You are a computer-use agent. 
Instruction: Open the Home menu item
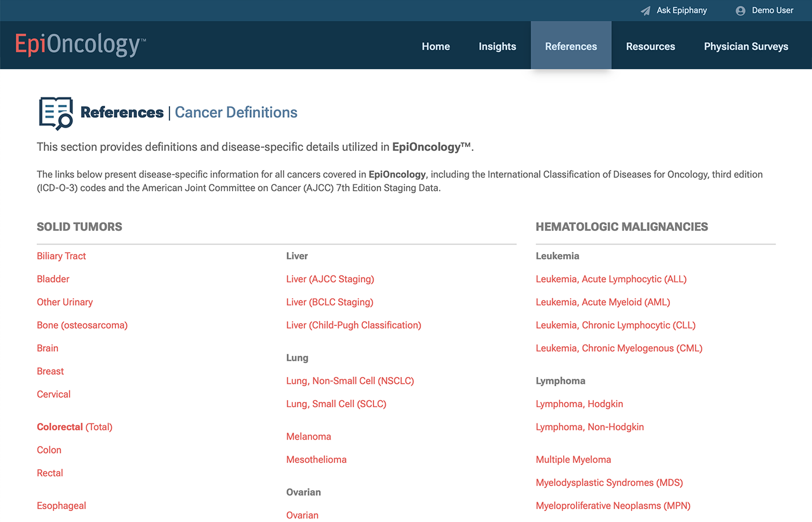click(436, 46)
